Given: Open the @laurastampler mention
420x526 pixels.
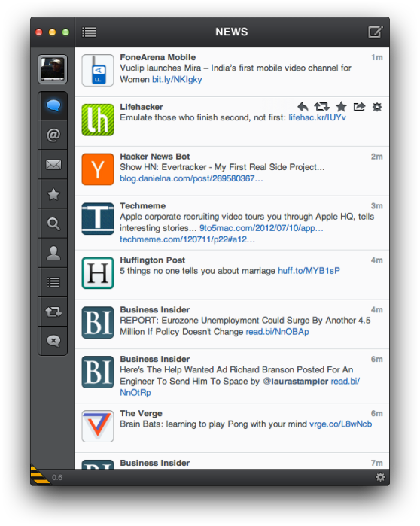Looking at the screenshot, I should [x=296, y=382].
